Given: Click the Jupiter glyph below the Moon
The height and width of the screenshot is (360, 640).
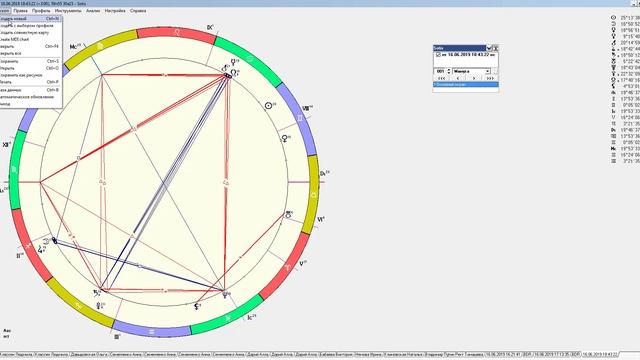Looking at the screenshot, I should [40, 249].
